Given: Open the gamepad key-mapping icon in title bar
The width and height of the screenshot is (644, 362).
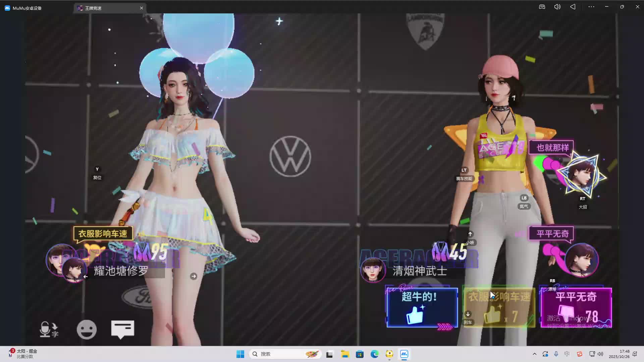Looking at the screenshot, I should coord(542,7).
